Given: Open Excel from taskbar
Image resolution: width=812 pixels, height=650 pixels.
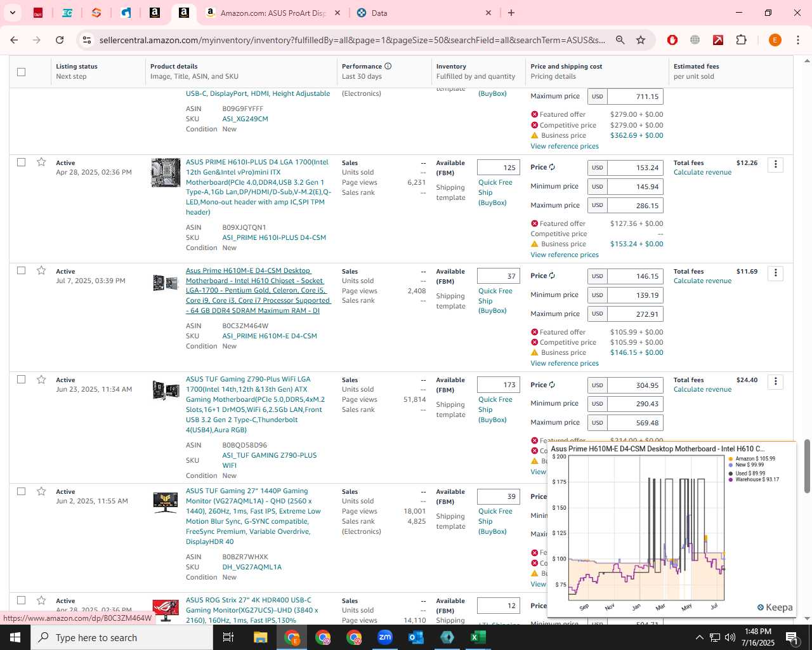Looking at the screenshot, I should (x=478, y=637).
